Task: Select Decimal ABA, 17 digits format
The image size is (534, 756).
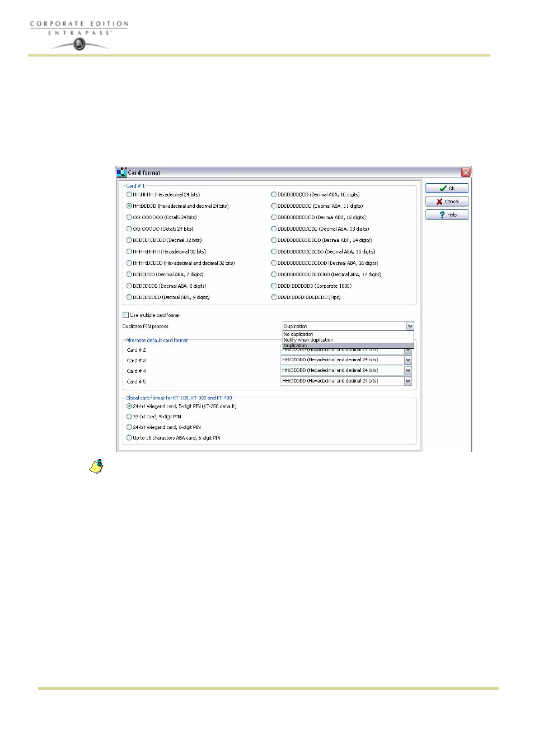Action: [274, 275]
